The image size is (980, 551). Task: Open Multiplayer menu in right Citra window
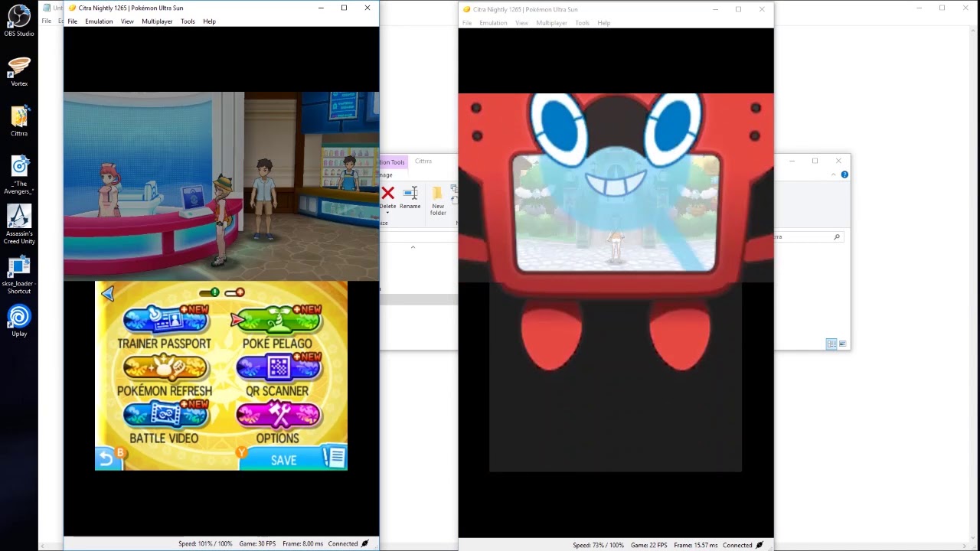click(x=551, y=23)
